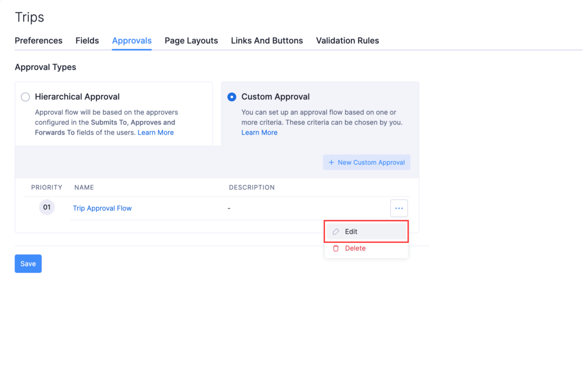
Task: Click the blue Save button
Action: coord(28,264)
